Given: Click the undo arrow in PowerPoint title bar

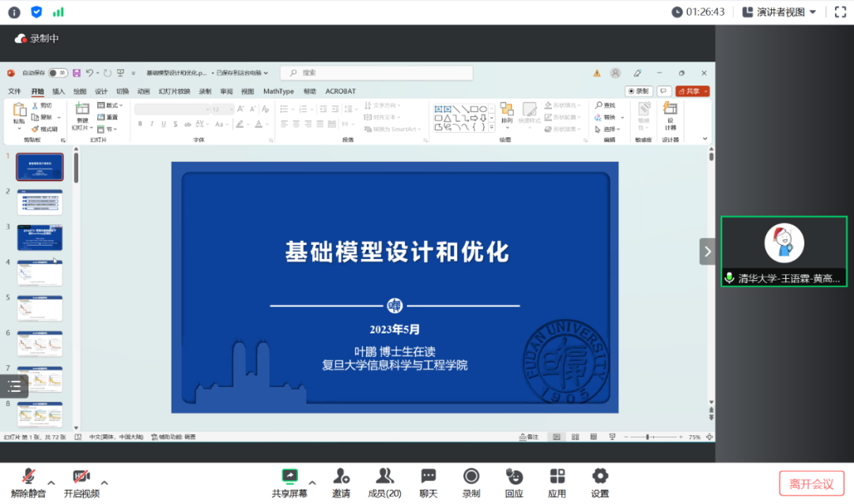Looking at the screenshot, I should 89,73.
